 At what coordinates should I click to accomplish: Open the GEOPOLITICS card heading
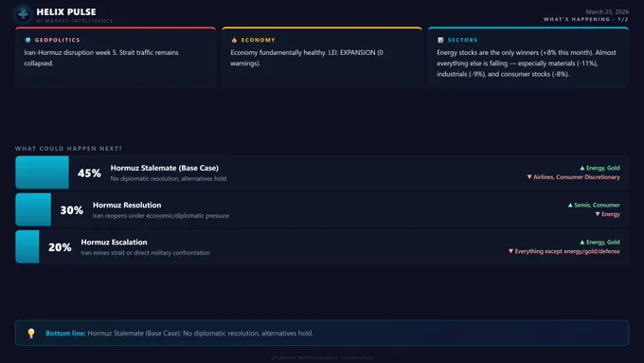pyautogui.click(x=58, y=40)
